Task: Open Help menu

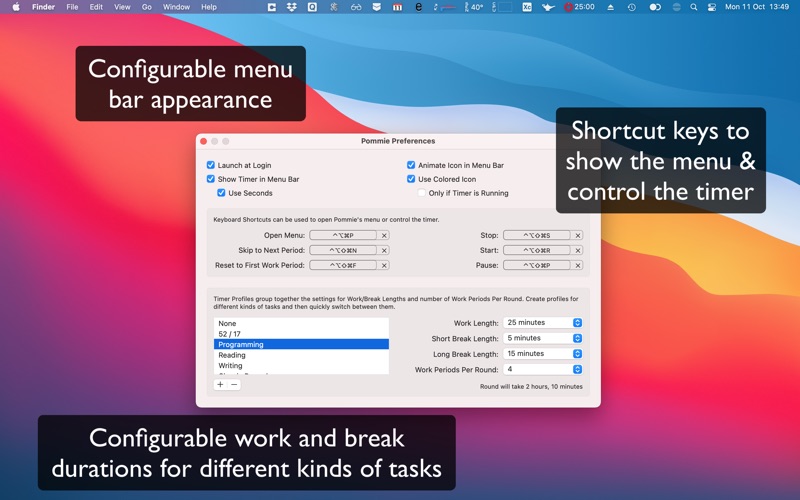Action: 209,7
